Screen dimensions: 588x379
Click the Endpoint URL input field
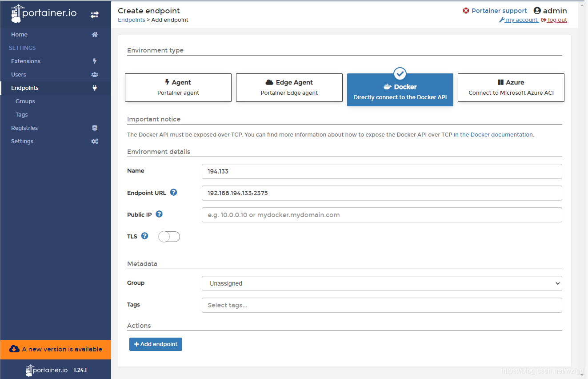pos(382,193)
